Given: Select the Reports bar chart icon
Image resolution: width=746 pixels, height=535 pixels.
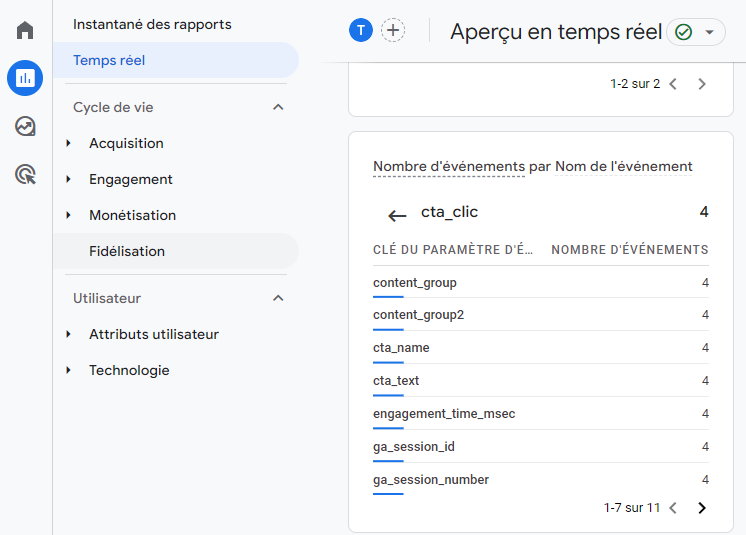Looking at the screenshot, I should click(25, 78).
